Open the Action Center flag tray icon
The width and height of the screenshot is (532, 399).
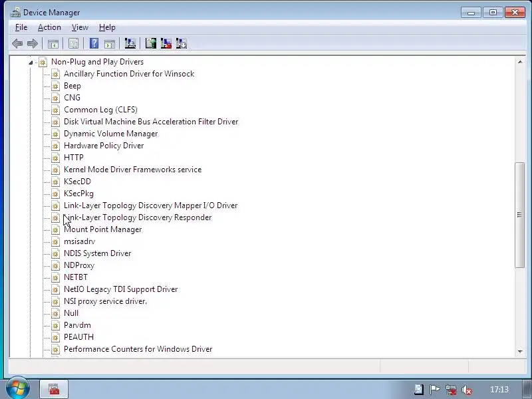click(435, 390)
